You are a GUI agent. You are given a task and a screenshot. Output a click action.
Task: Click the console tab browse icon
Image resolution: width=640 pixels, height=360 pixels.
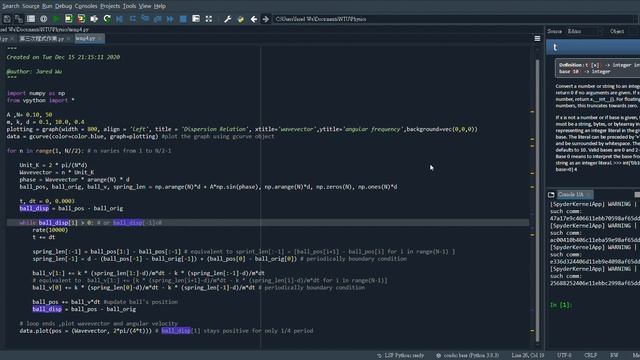[x=551, y=195]
